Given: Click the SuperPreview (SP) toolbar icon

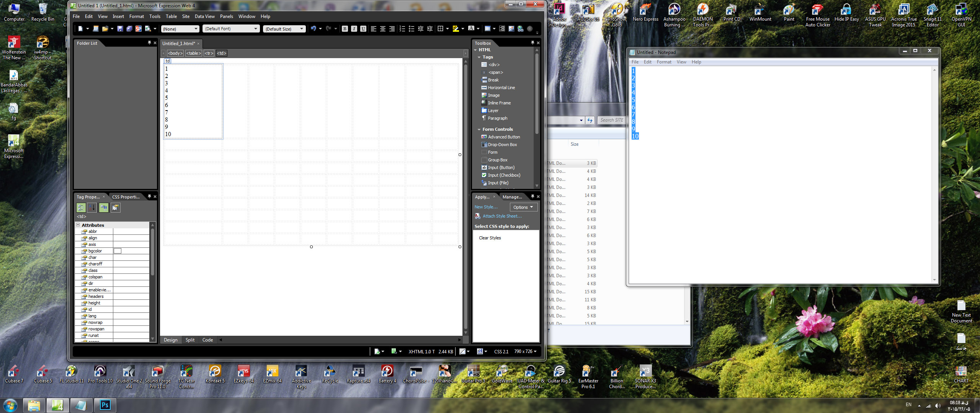Looking at the screenshot, I should (x=139, y=29).
